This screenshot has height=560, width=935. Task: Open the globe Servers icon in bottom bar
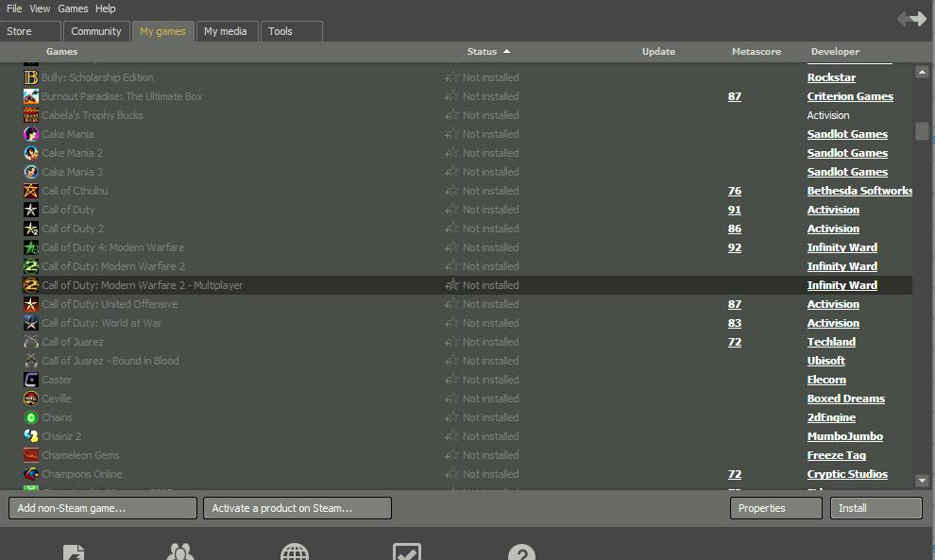click(x=295, y=552)
